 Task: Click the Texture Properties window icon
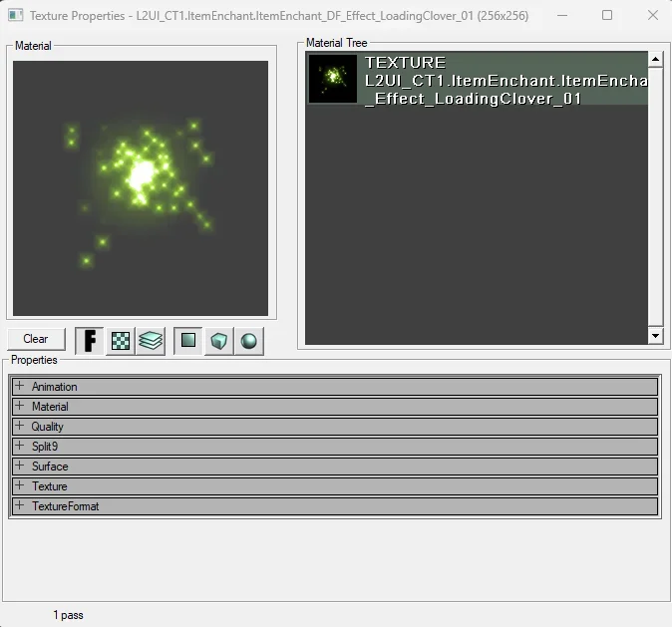click(16, 15)
